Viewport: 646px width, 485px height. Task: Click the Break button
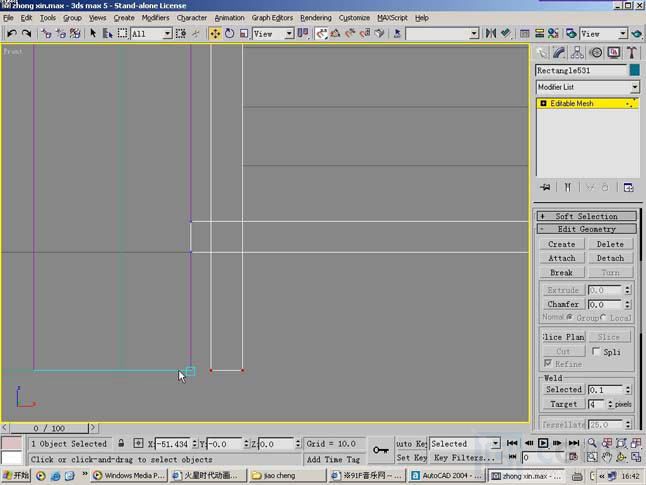562,272
